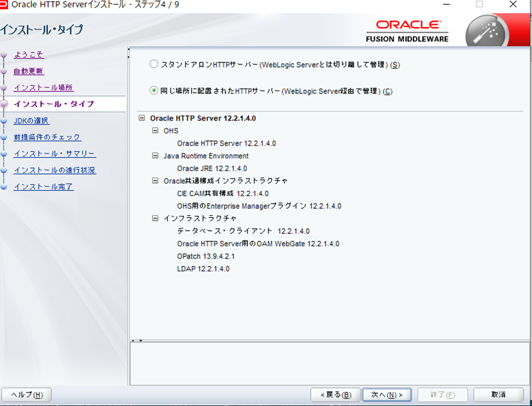Collapse the Java Runtime Environment node

(x=155, y=156)
